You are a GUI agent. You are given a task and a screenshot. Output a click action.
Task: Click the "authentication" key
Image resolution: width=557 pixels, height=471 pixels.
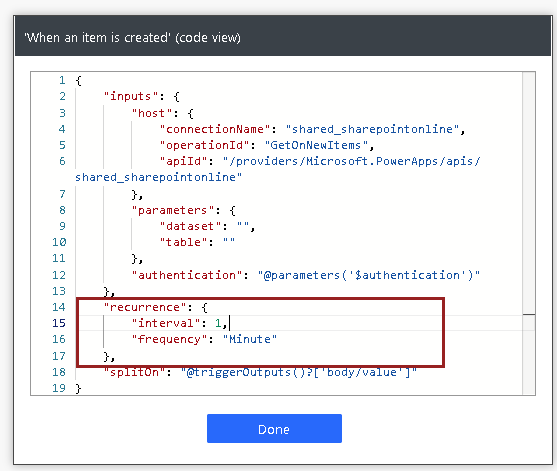coord(187,275)
